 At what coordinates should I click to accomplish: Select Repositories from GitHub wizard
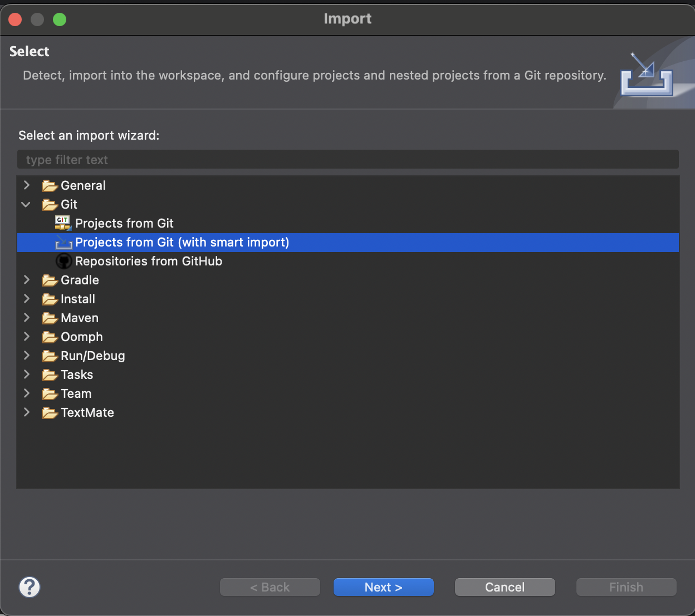pos(149,261)
